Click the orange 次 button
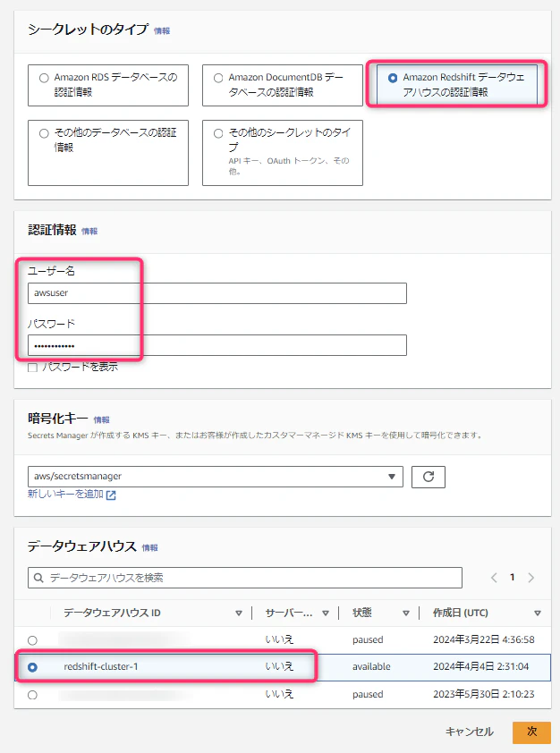Image resolution: width=560 pixels, height=753 pixels. click(x=531, y=732)
